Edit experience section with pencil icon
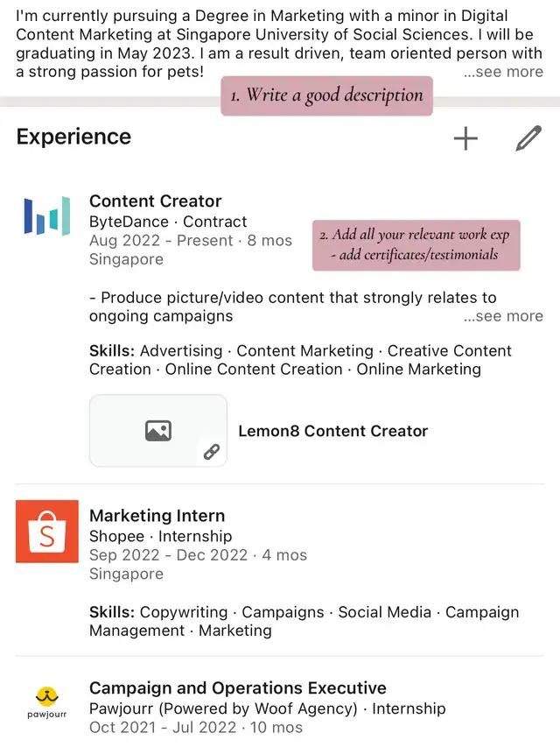The height and width of the screenshot is (747, 560). pyautogui.click(x=528, y=138)
